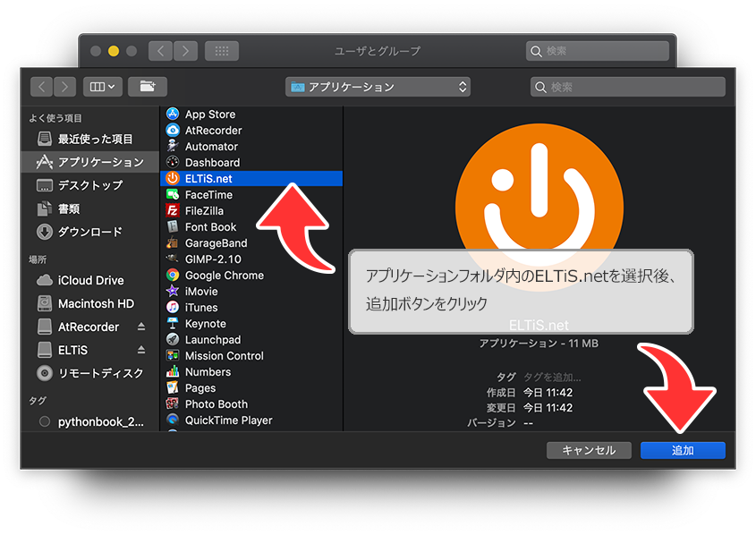This screenshot has height=535, width=756.
Task: Click the AtRecorder app icon in list
Action: (173, 130)
